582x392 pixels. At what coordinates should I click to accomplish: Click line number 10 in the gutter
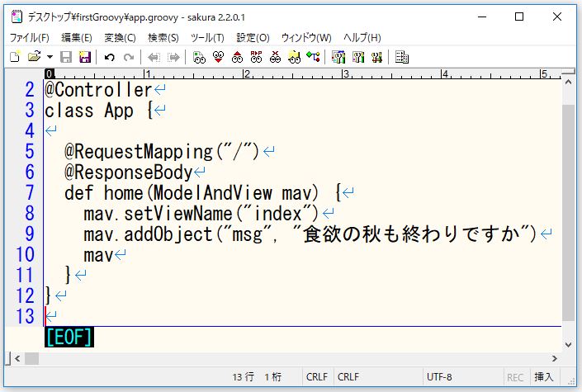tap(25, 255)
